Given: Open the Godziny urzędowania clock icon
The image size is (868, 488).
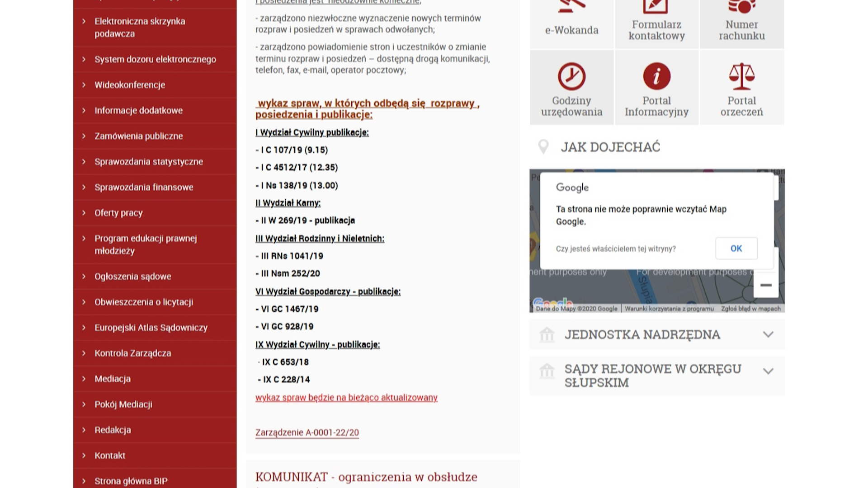Looking at the screenshot, I should click(571, 76).
